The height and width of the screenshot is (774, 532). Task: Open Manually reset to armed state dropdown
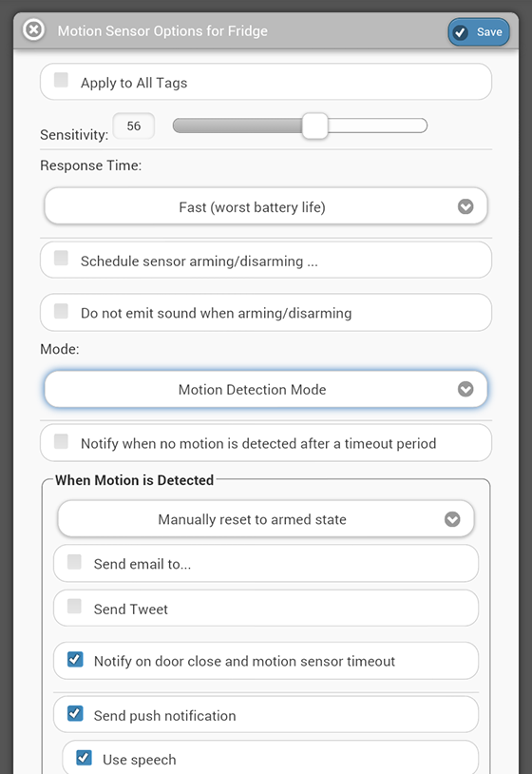pyautogui.click(x=266, y=519)
